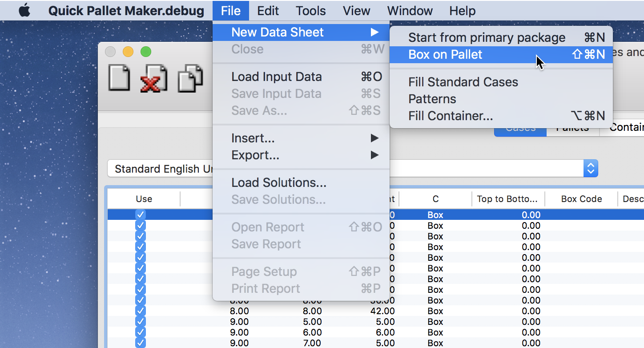Click the delete document icon with red X

153,79
